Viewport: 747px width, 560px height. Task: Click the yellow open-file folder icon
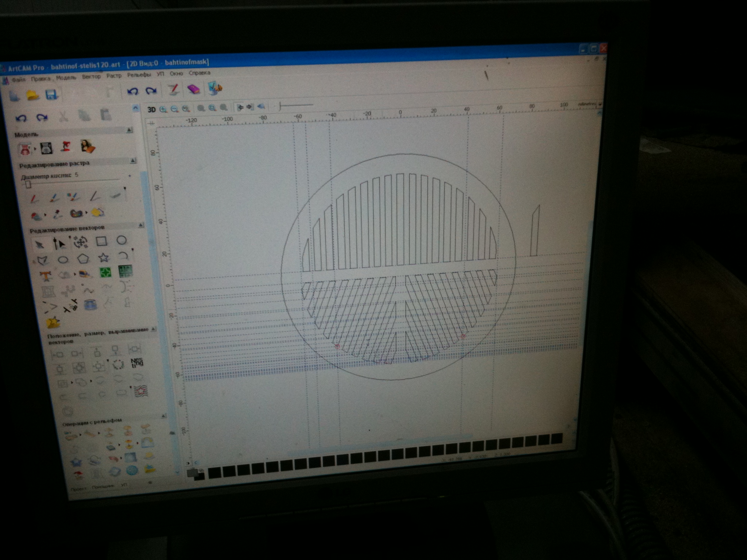pyautogui.click(x=33, y=96)
